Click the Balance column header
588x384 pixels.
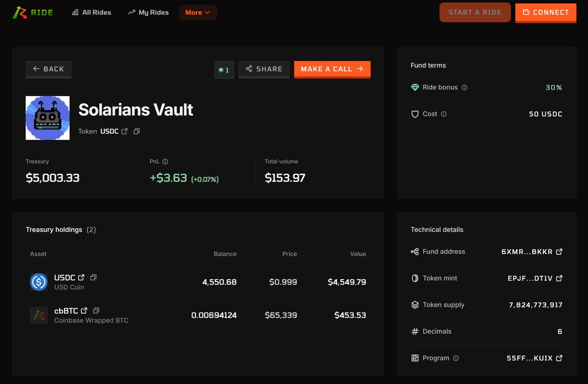point(225,254)
